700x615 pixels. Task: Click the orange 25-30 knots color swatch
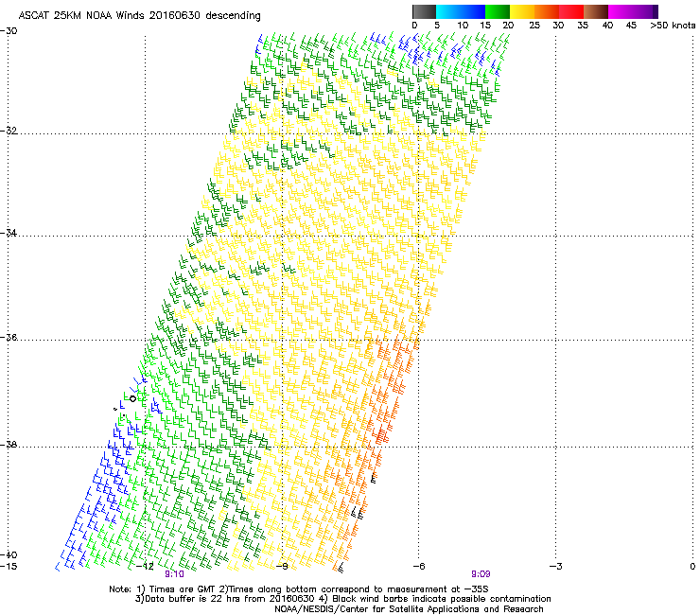(x=547, y=11)
